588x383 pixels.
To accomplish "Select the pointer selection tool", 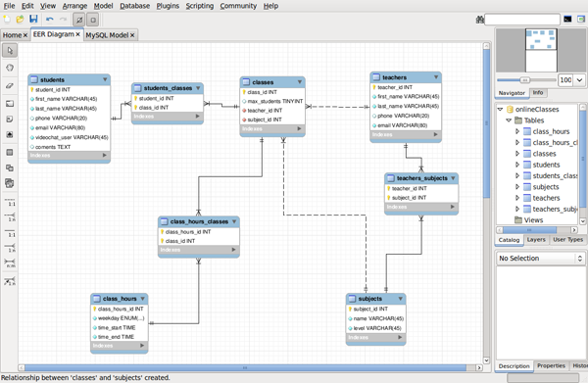I will coord(10,50).
